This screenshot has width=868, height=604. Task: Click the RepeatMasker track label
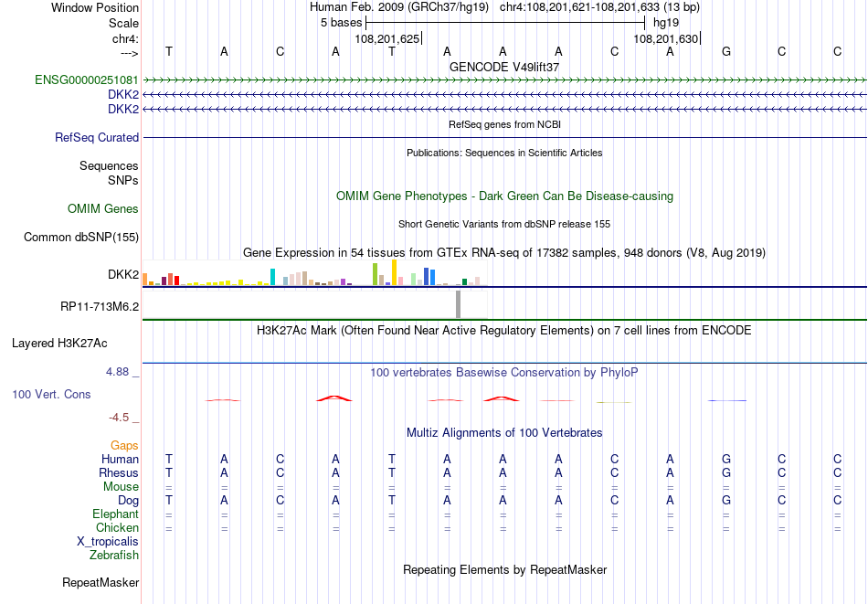pyautogui.click(x=101, y=582)
